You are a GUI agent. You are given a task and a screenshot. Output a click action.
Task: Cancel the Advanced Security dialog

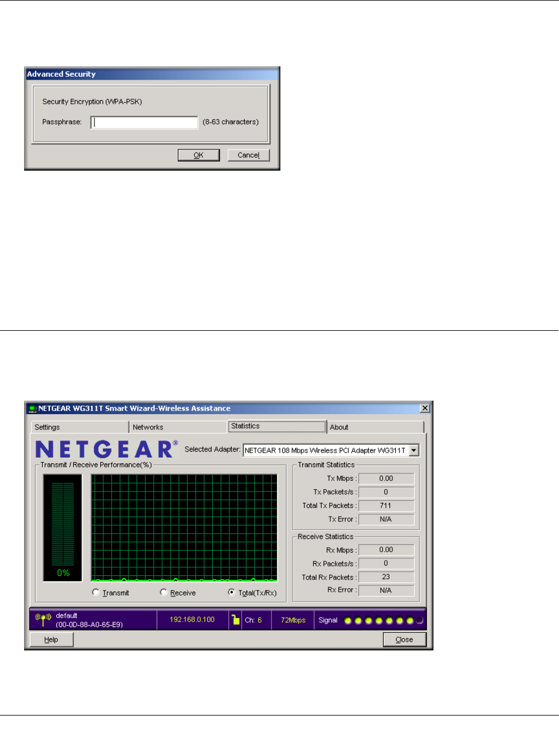249,155
